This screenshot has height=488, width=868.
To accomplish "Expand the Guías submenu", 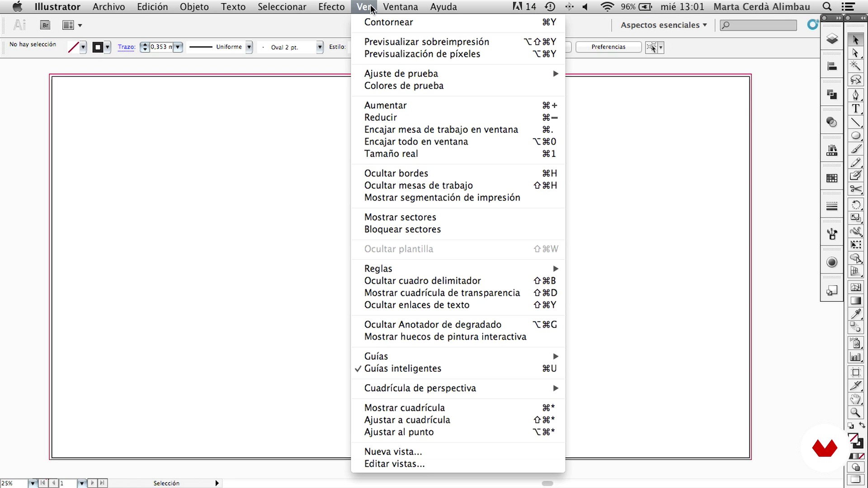I will coord(458,356).
